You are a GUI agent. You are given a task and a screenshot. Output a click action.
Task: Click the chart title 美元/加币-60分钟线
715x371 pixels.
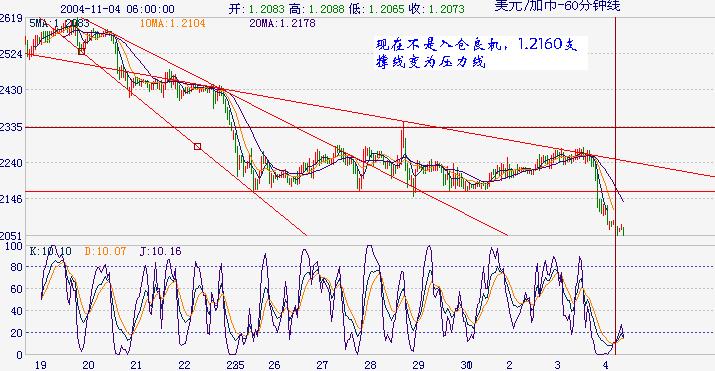coord(557,6)
